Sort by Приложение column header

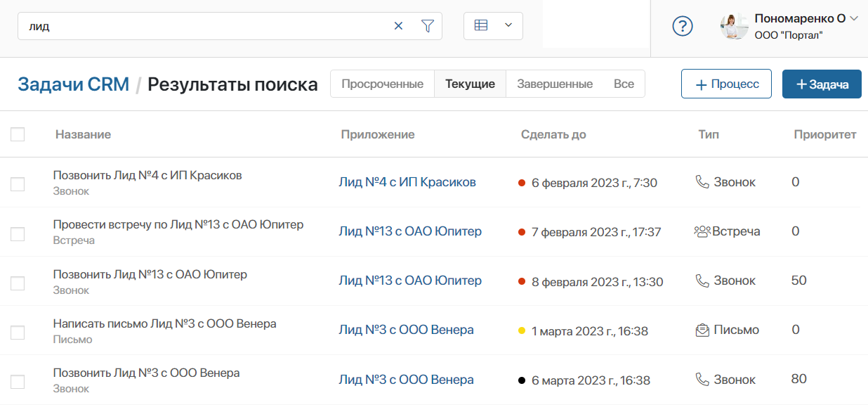click(378, 134)
